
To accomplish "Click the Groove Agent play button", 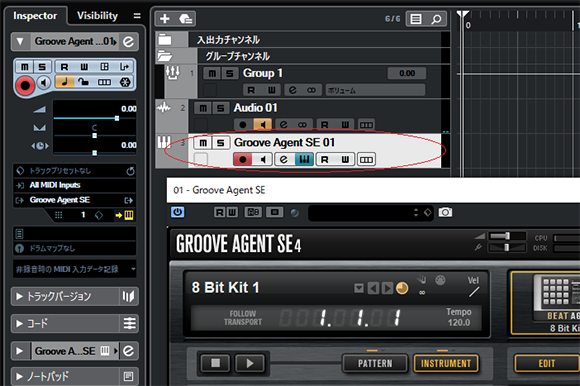I will [250, 363].
